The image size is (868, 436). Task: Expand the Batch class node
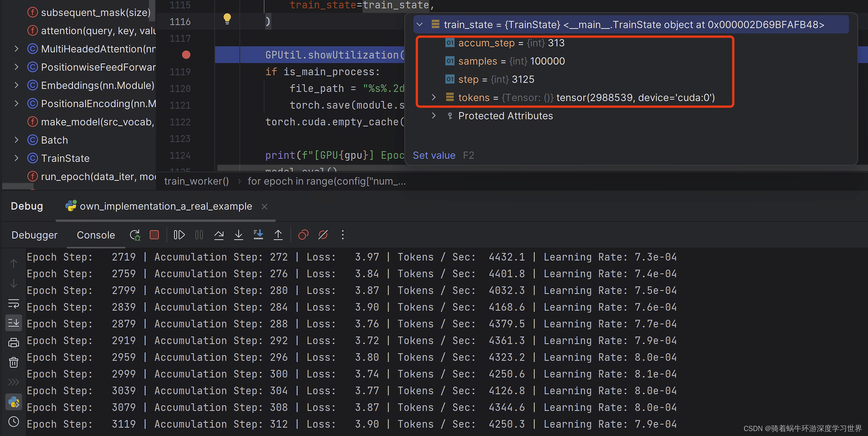pyautogui.click(x=16, y=140)
